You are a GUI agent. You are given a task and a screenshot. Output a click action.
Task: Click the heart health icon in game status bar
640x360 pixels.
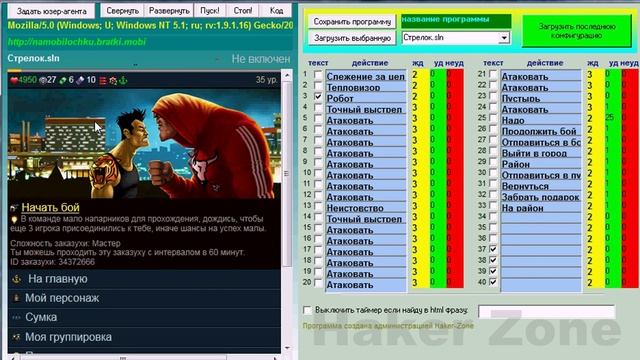[13, 80]
